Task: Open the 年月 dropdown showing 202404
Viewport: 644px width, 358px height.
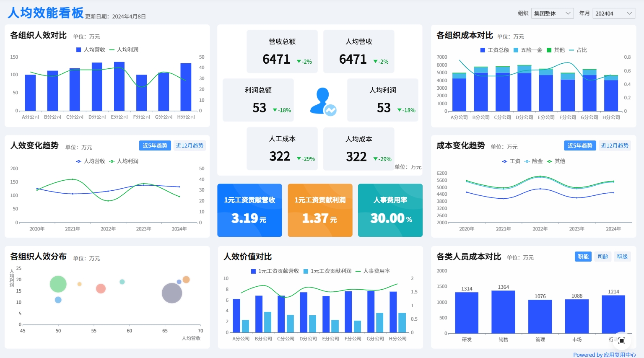Action: click(614, 13)
